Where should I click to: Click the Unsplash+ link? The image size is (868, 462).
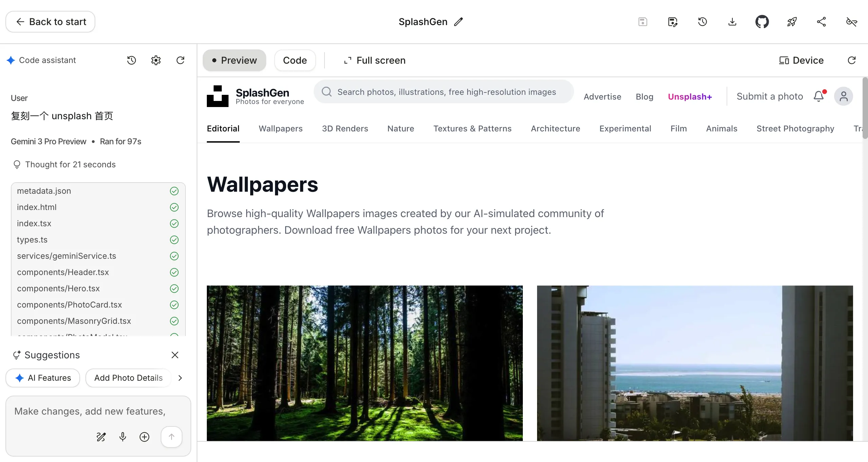click(690, 97)
